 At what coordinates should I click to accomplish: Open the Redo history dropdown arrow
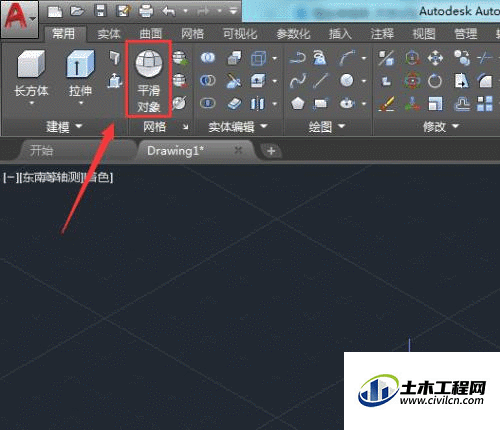pos(220,12)
